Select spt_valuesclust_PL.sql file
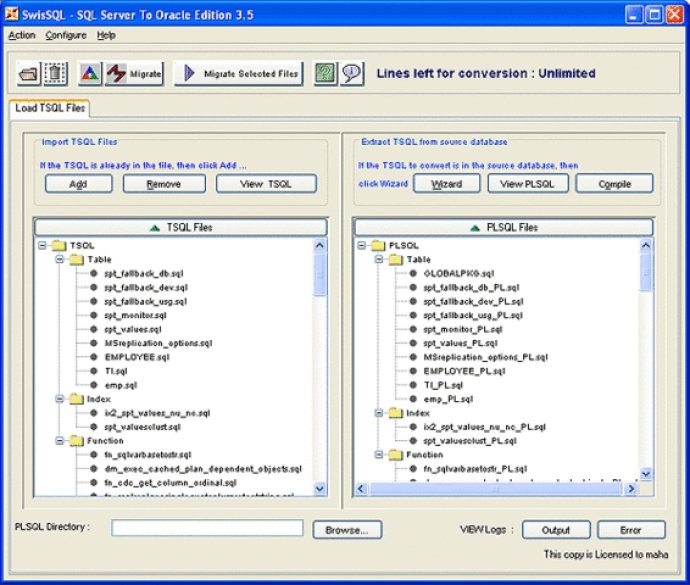690x585 pixels. [470, 441]
